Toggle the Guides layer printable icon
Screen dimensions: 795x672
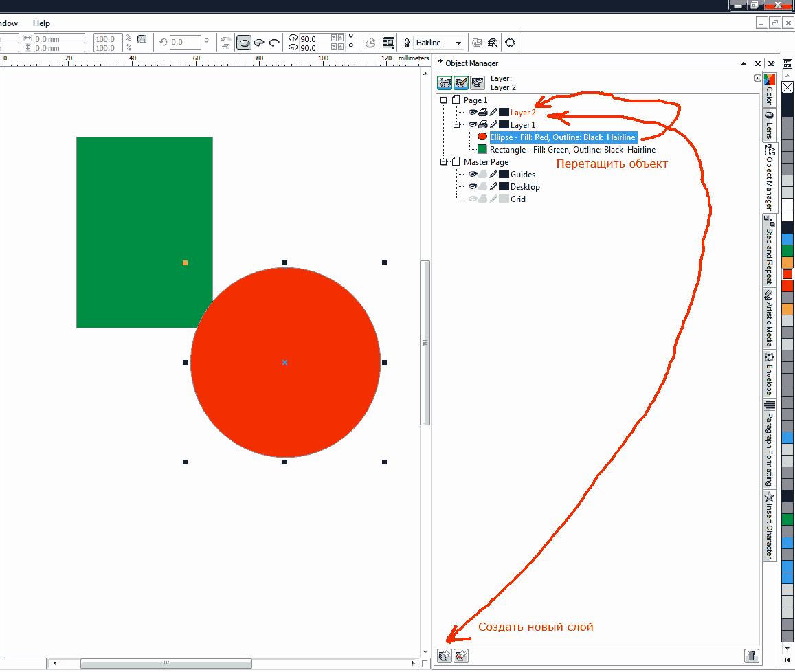(483, 174)
